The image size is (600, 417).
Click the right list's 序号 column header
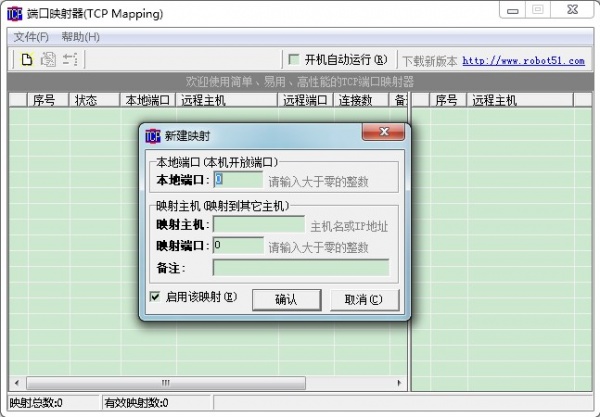click(448, 100)
